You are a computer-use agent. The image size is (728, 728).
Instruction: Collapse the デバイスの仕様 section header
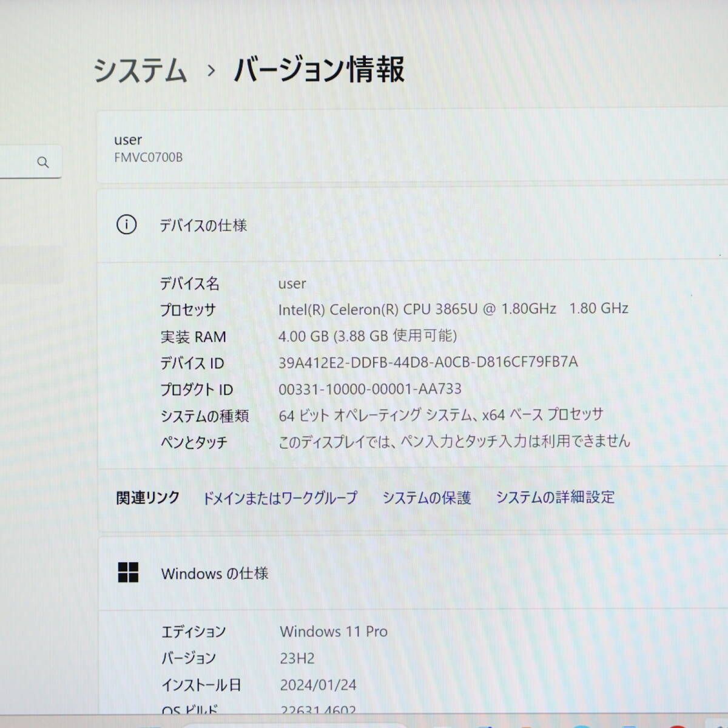pos(413,225)
